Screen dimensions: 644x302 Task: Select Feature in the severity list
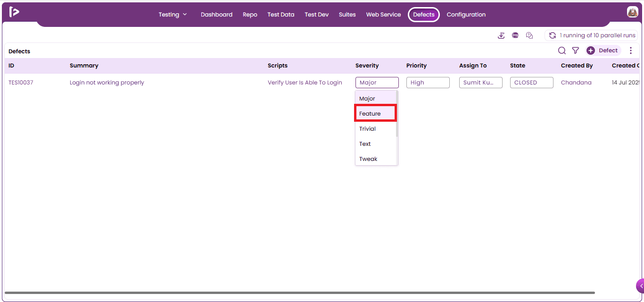[375, 114]
